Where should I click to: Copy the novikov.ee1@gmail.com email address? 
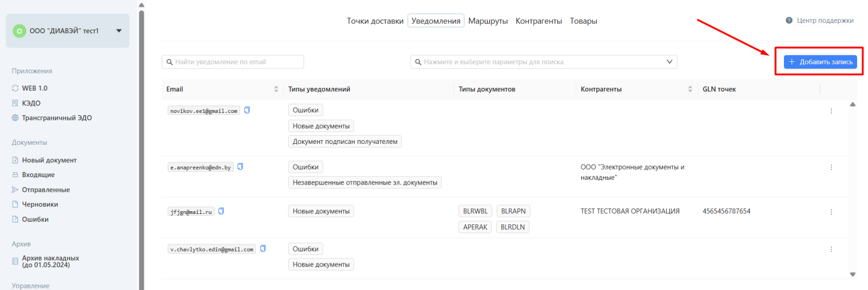pyautogui.click(x=247, y=110)
